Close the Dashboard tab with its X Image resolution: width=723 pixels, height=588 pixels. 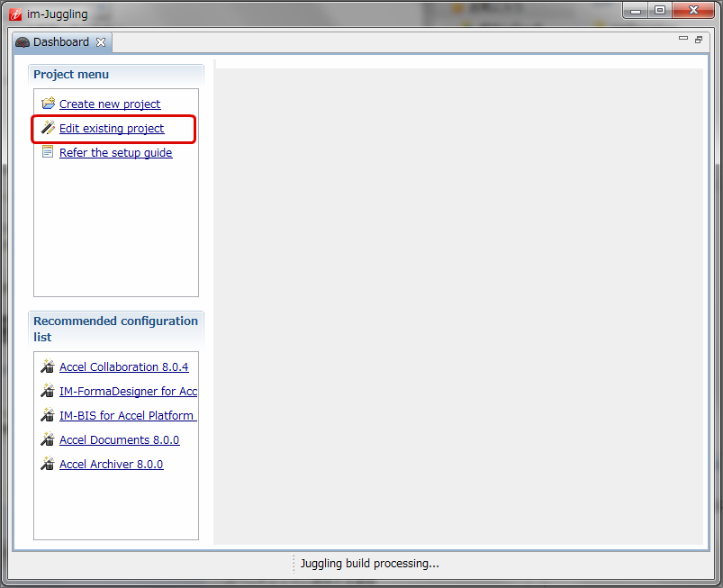[x=101, y=42]
